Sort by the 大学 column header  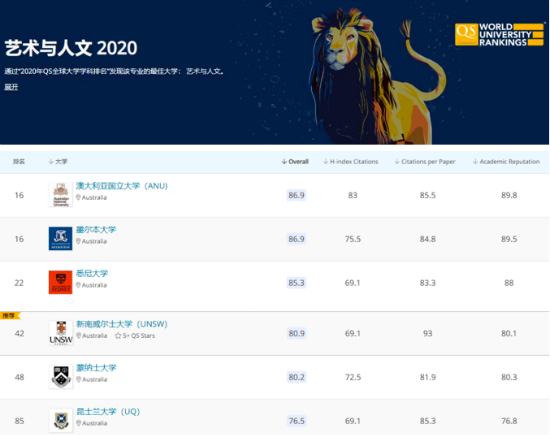point(58,162)
